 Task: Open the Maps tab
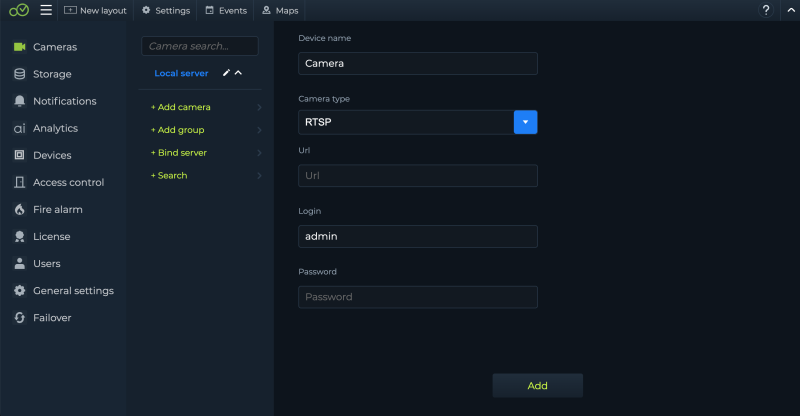pyautogui.click(x=280, y=10)
